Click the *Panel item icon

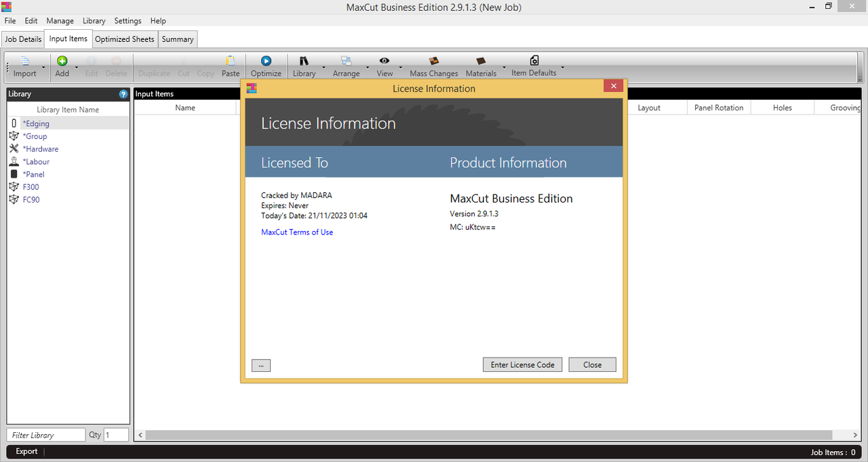click(14, 174)
